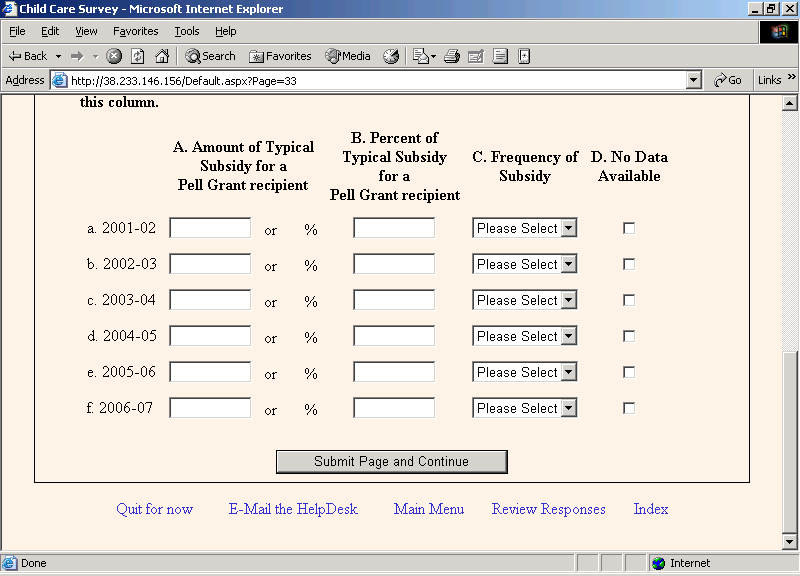800x576 pixels.
Task: Expand the Links toolbar chevron
Action: tap(792, 77)
